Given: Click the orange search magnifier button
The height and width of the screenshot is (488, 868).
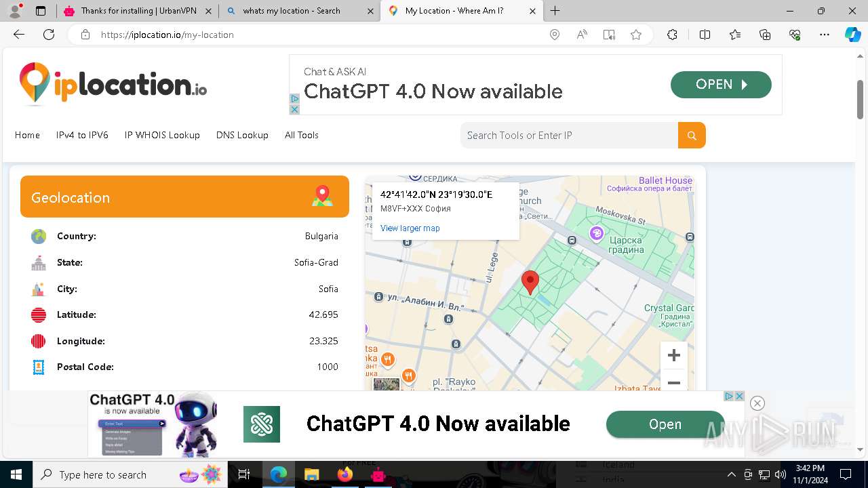Looking at the screenshot, I should (x=692, y=136).
